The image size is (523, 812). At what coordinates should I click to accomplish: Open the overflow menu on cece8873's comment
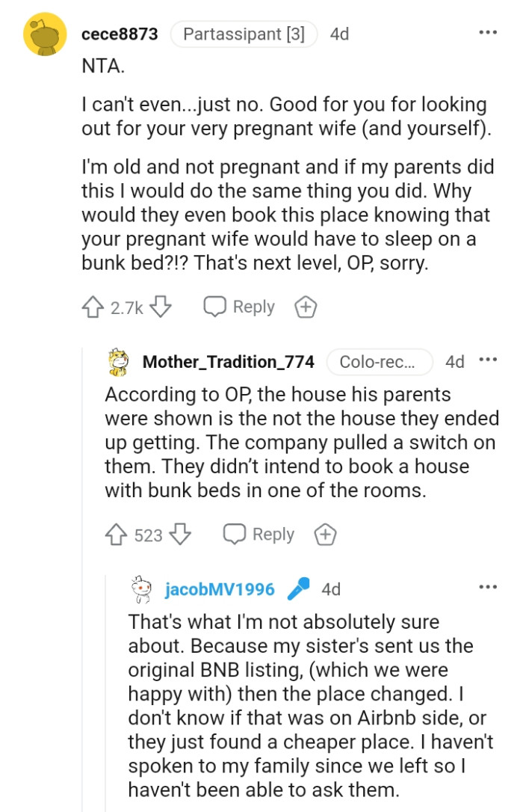(x=488, y=32)
